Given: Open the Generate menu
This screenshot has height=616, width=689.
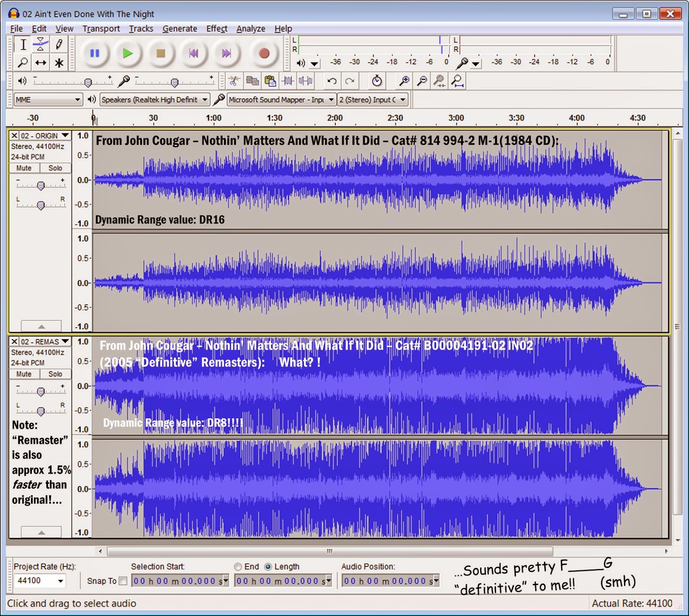Looking at the screenshot, I should point(180,28).
